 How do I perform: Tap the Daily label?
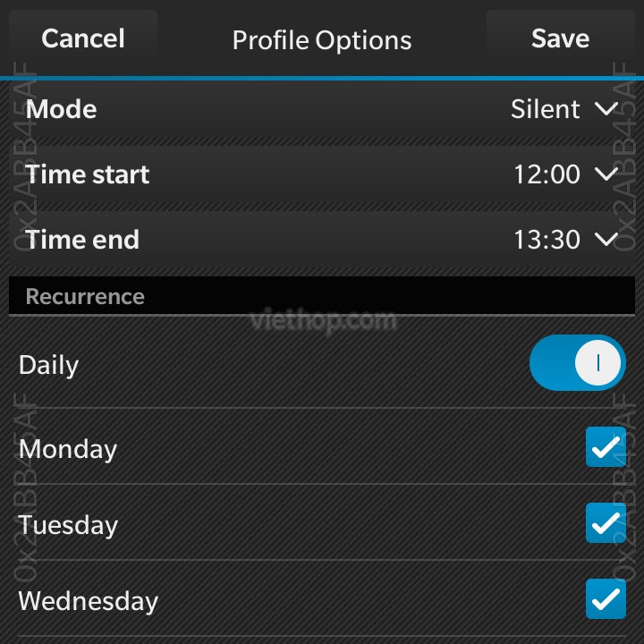pyautogui.click(x=48, y=365)
